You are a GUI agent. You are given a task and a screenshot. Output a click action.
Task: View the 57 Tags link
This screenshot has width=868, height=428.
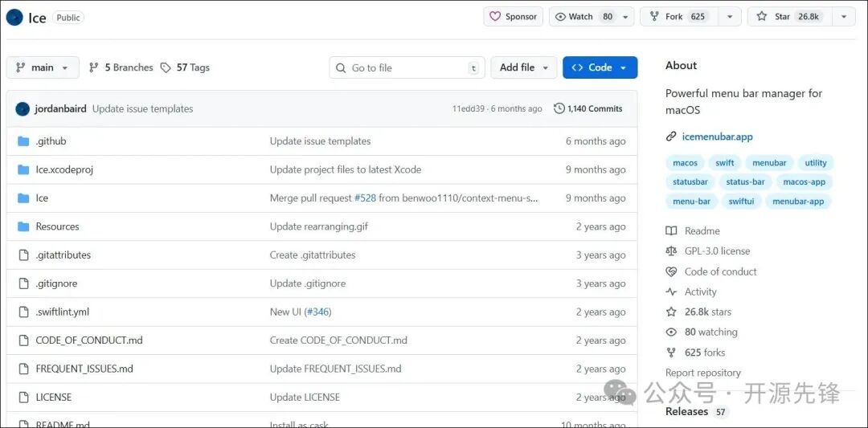[185, 67]
